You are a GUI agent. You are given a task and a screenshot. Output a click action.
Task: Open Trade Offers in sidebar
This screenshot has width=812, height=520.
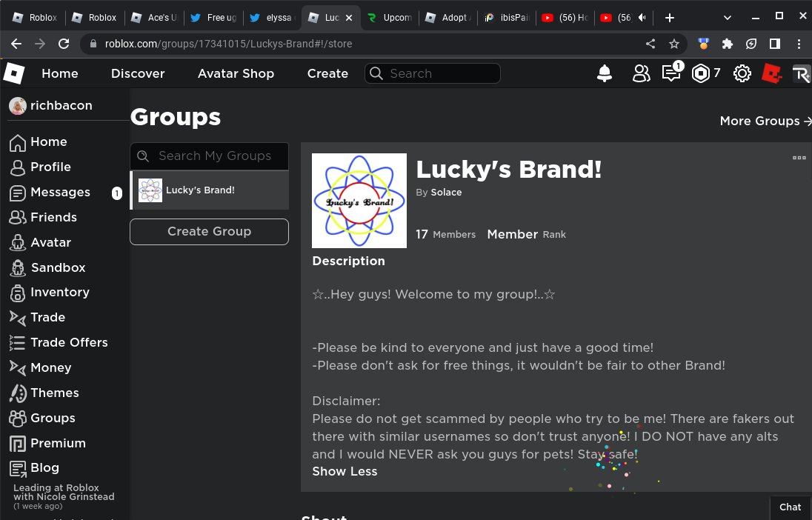[x=59, y=342]
